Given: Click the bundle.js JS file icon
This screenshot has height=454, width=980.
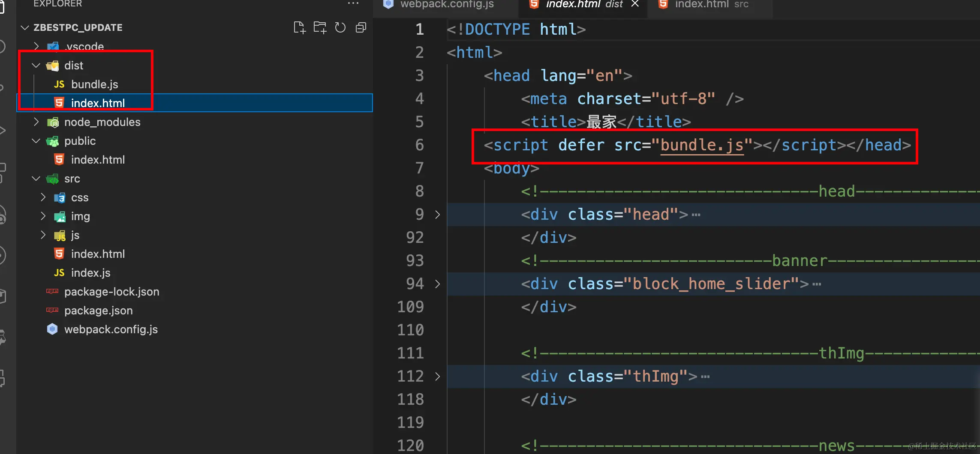Looking at the screenshot, I should pos(59,84).
